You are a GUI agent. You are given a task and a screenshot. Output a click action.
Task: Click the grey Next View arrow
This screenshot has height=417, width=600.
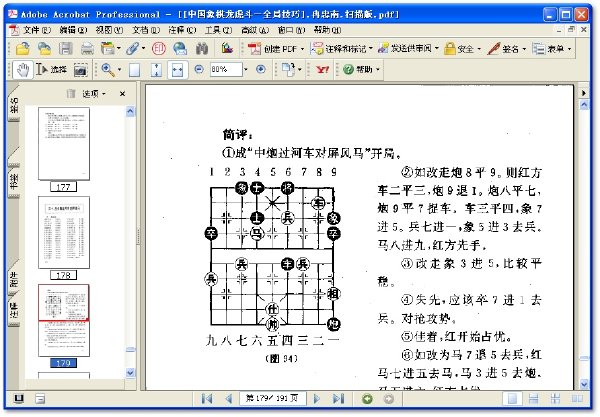click(389, 399)
